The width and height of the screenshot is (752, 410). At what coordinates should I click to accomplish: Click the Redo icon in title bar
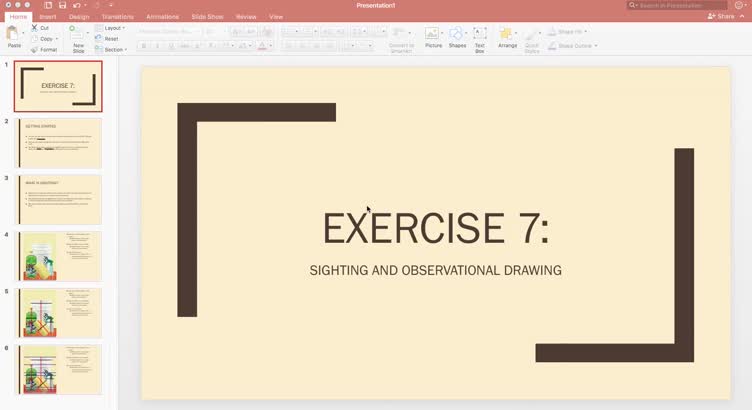point(97,5)
